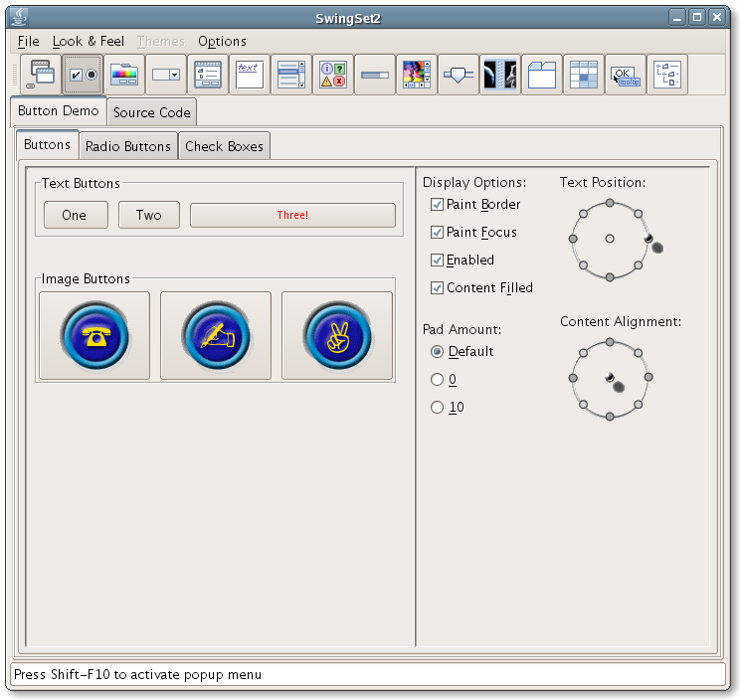Open the Option Pane dialogs demo icon

pos(333,75)
